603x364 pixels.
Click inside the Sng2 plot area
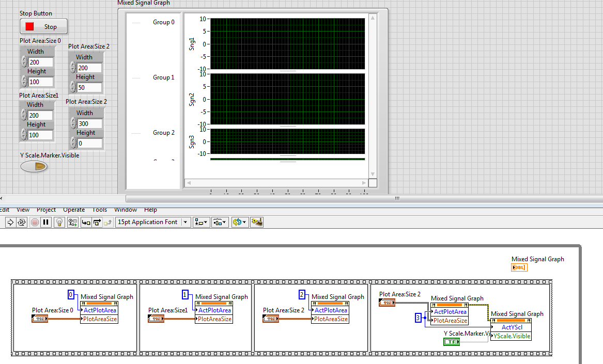point(287,99)
